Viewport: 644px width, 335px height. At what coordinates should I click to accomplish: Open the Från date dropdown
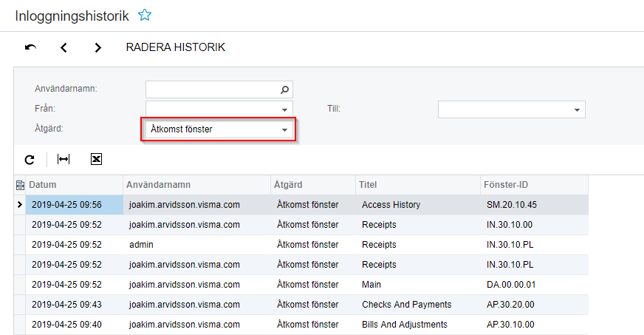coord(285,109)
